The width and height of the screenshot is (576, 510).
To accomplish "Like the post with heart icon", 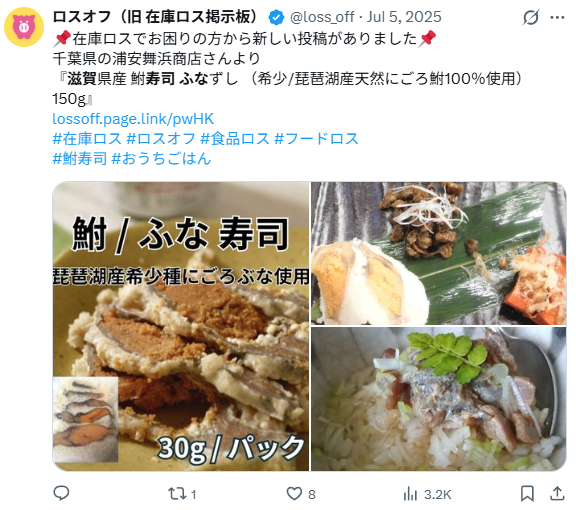I will tap(294, 493).
